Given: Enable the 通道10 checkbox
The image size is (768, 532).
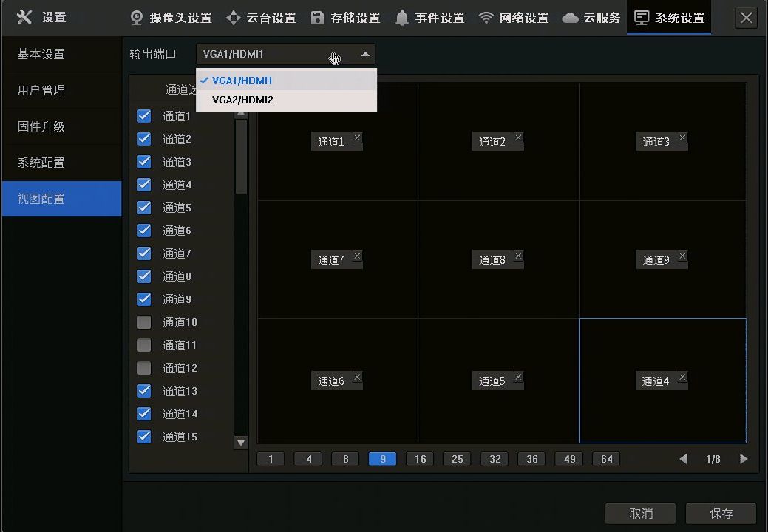Looking at the screenshot, I should click(145, 322).
